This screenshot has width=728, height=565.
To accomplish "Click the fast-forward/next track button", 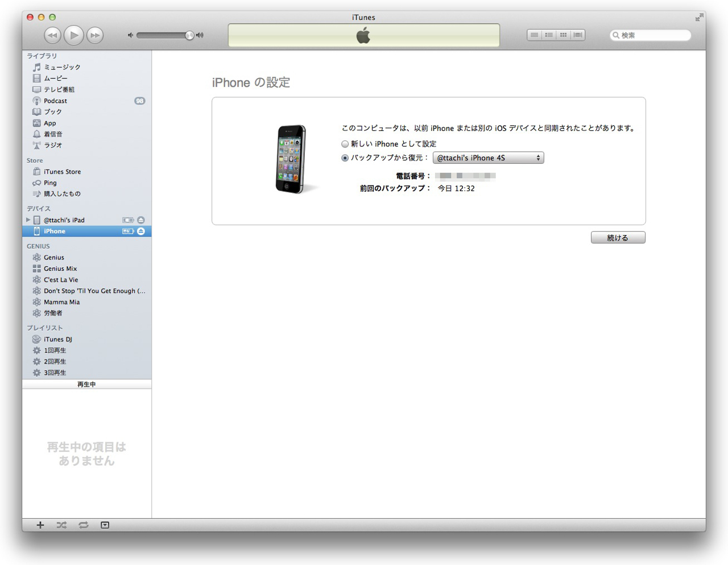I will point(95,35).
